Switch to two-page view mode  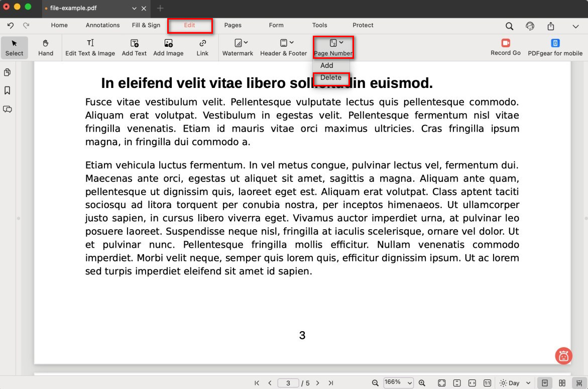(562, 383)
